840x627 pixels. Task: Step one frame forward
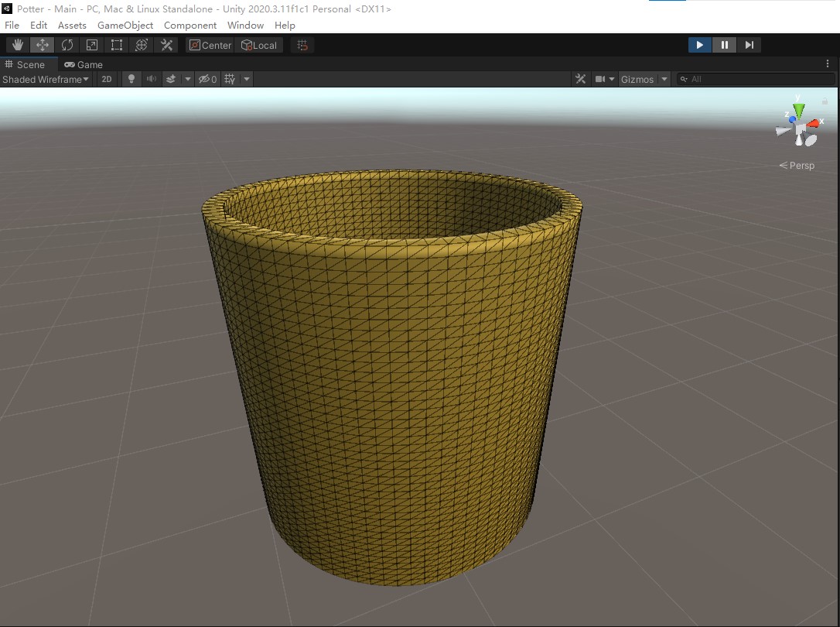[x=749, y=45]
